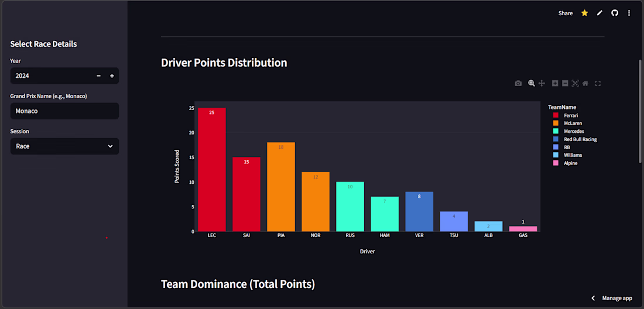This screenshot has width=644, height=309.
Task: Click the Driver x-axis title
Action: [367, 252]
